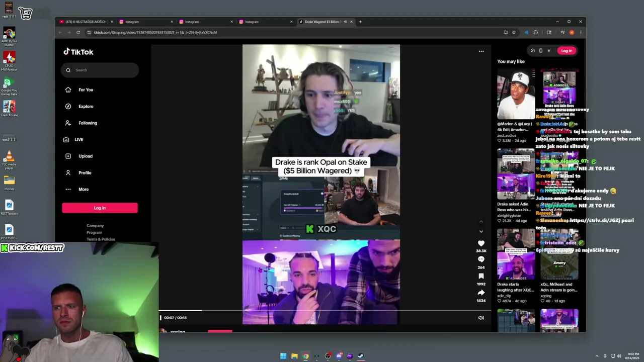Expand the hidden system tray icons
644x362 pixels.
click(597, 356)
